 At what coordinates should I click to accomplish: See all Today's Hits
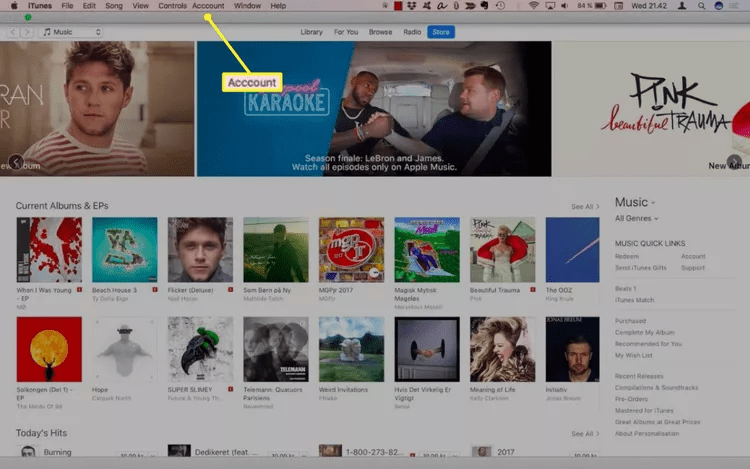[585, 434]
